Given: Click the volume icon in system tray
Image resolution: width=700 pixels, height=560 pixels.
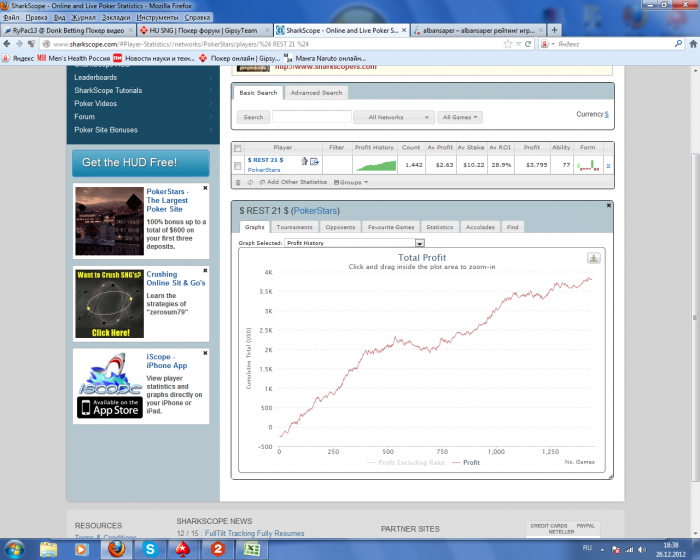Looking at the screenshot, I should [x=642, y=549].
